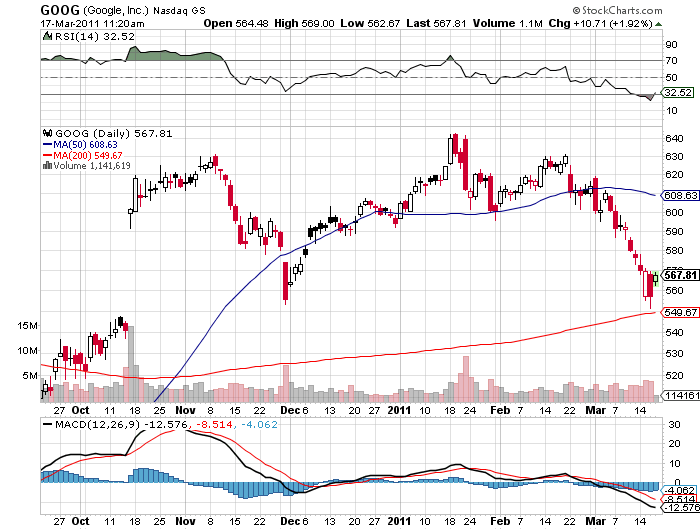Select the Open 564.48 value
700x530 pixels.
pos(236,23)
